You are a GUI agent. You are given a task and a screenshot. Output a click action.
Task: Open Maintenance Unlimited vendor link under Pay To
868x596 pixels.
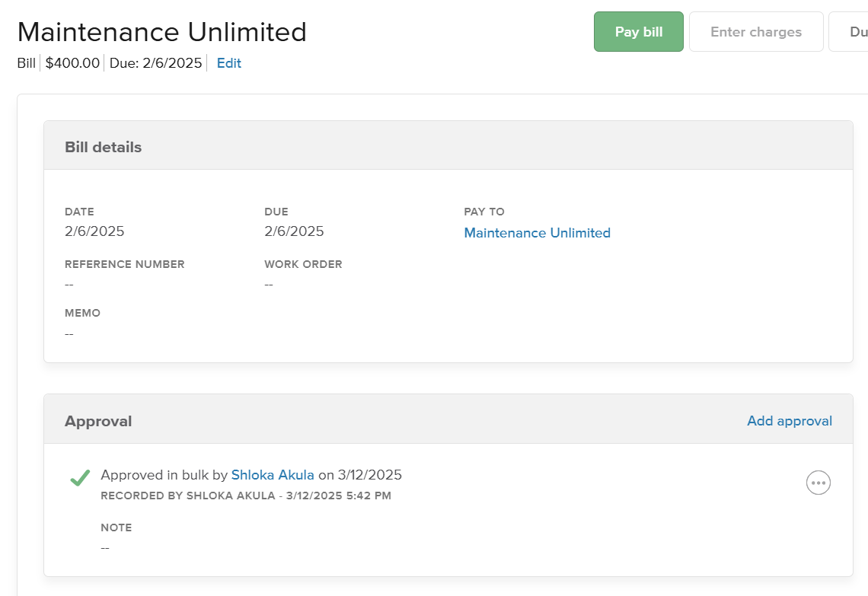pos(537,233)
